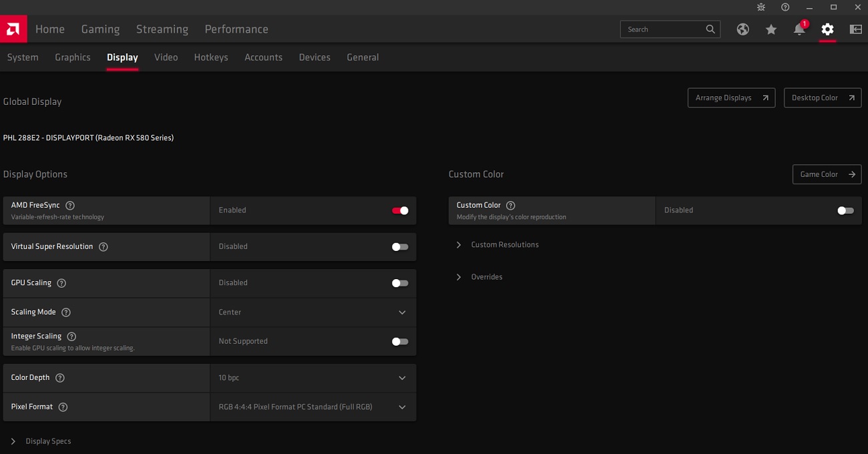The image size is (868, 454).
Task: Open settings gear icon
Action: pos(828,29)
